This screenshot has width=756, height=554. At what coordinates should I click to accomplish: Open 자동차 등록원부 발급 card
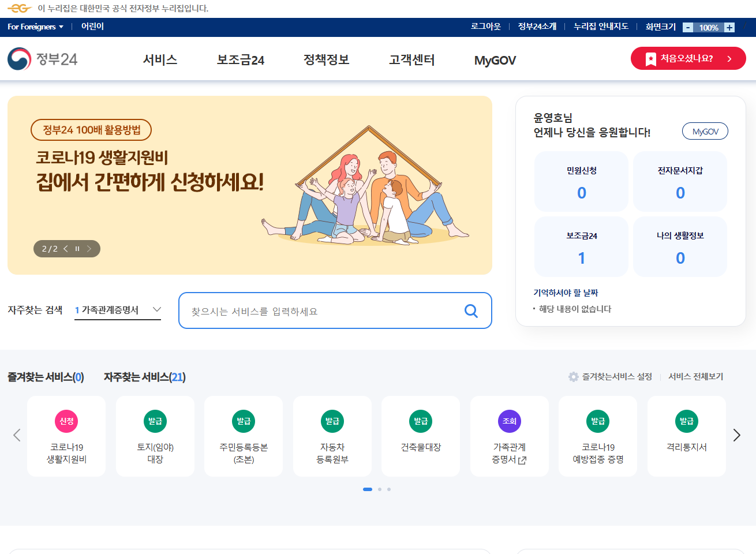pyautogui.click(x=332, y=436)
